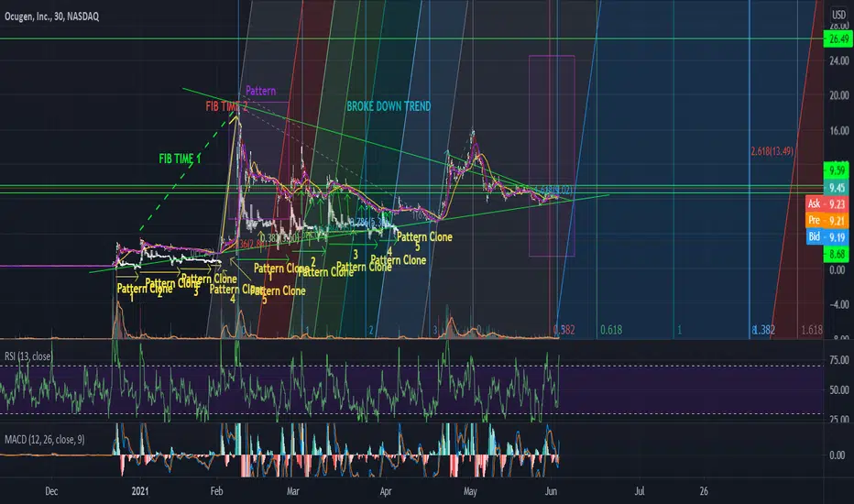Click Feb on the time axis
Screen dimensions: 854x504
216,491
